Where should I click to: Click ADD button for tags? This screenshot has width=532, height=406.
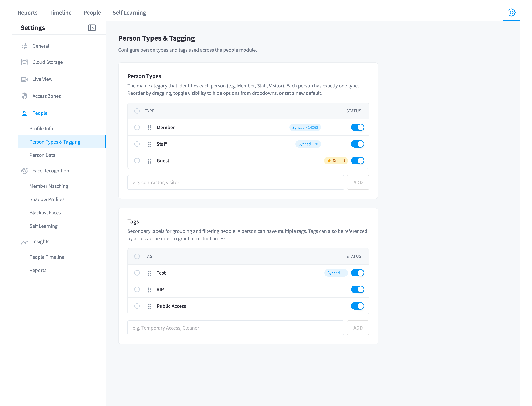click(358, 328)
